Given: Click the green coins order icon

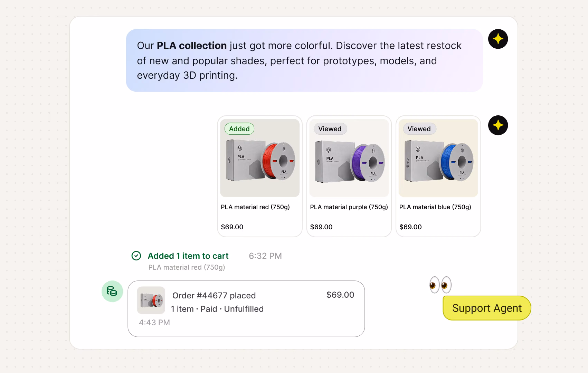Looking at the screenshot, I should pos(112,291).
